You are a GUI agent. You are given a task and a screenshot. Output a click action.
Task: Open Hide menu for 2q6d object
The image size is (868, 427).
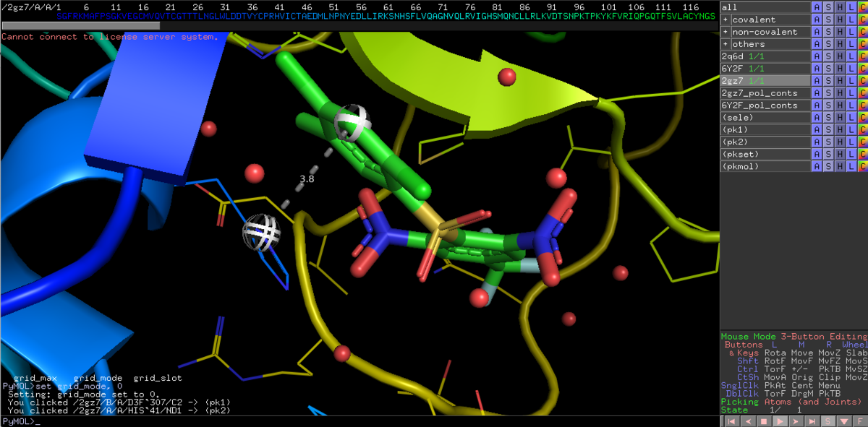[x=840, y=56]
